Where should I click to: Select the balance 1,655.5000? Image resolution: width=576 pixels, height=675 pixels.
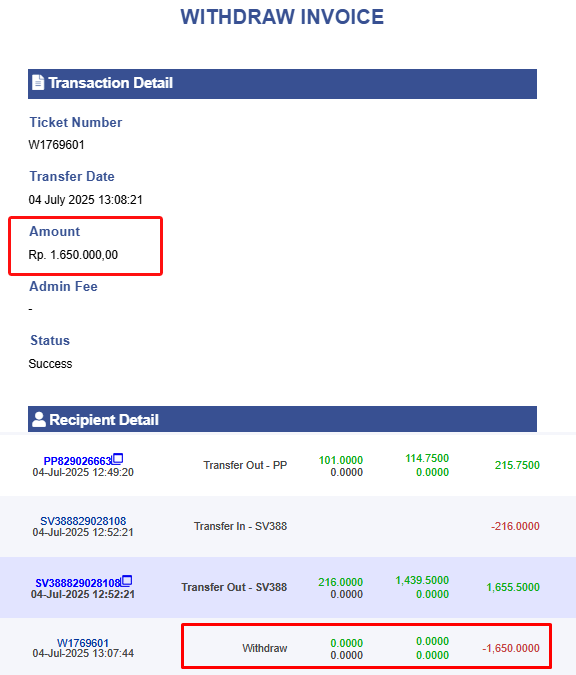point(513,587)
